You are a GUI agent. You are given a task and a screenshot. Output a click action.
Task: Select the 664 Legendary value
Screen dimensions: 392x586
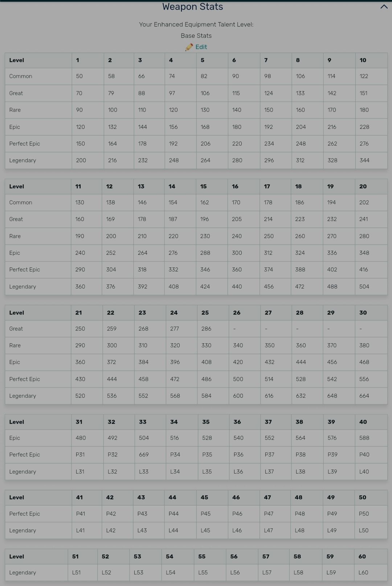[364, 396]
